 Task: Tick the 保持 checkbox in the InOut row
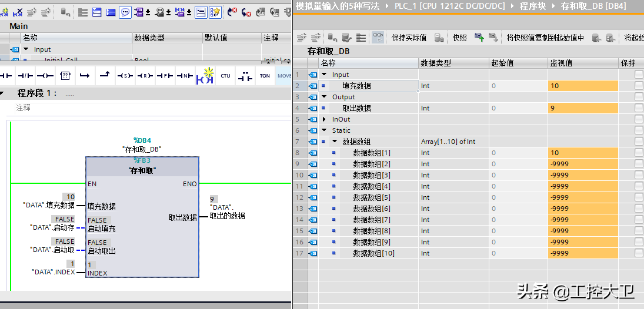click(x=639, y=119)
